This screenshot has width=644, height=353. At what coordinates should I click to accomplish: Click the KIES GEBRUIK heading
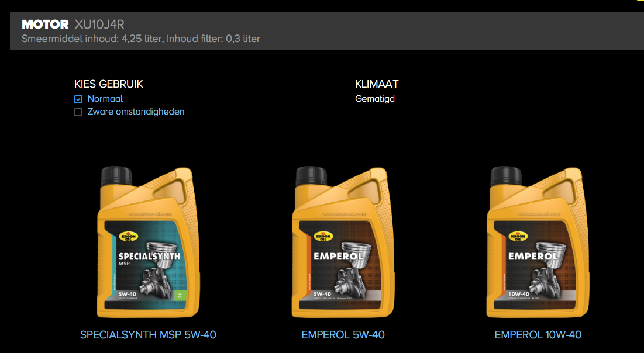point(108,84)
